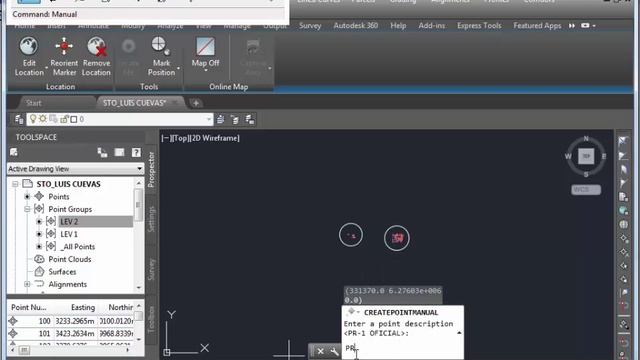Switch to the Toolbox toolspace tab
This screenshot has width=640, height=360.
pyautogui.click(x=151, y=319)
